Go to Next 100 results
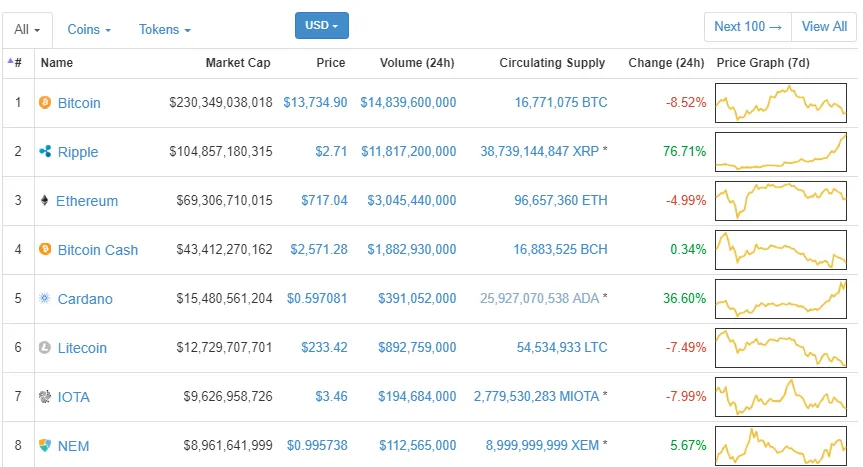This screenshot has width=863, height=467. [x=747, y=26]
